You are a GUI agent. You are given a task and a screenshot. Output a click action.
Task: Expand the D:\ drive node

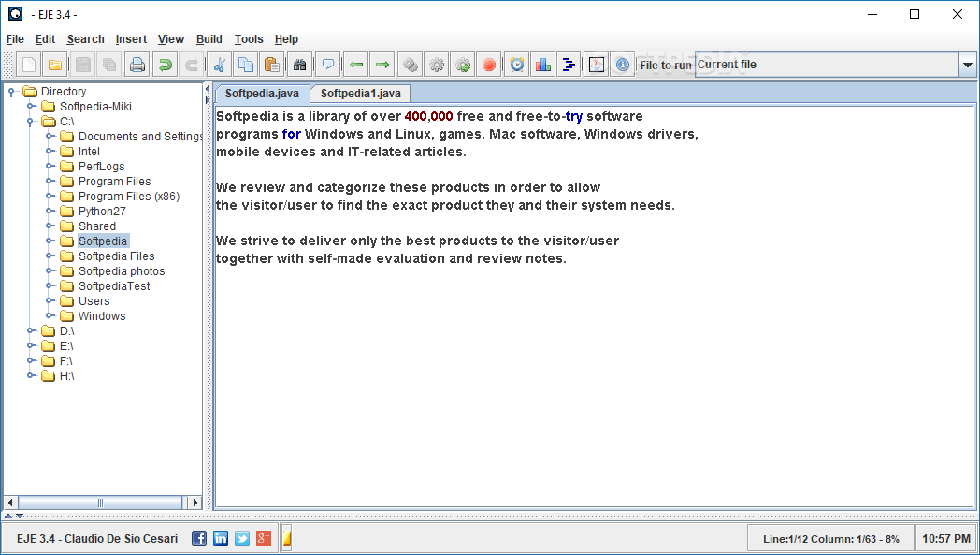(x=30, y=331)
